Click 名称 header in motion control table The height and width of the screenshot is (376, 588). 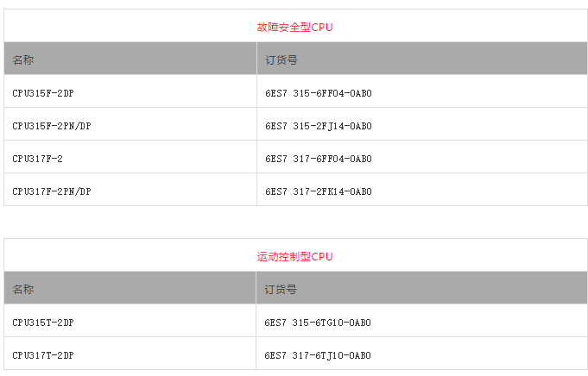(x=24, y=290)
